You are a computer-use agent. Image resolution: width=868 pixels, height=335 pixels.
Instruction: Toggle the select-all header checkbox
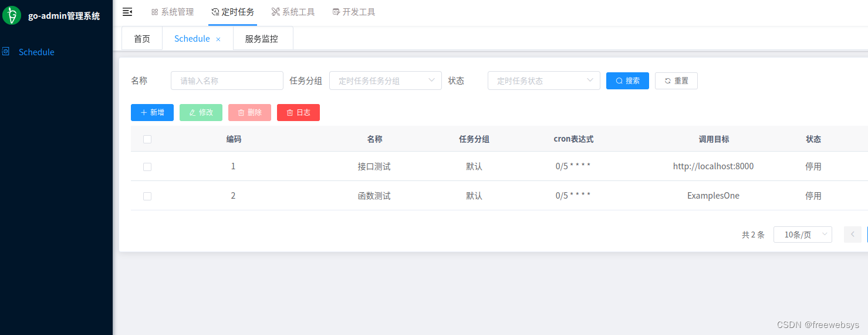tap(147, 139)
